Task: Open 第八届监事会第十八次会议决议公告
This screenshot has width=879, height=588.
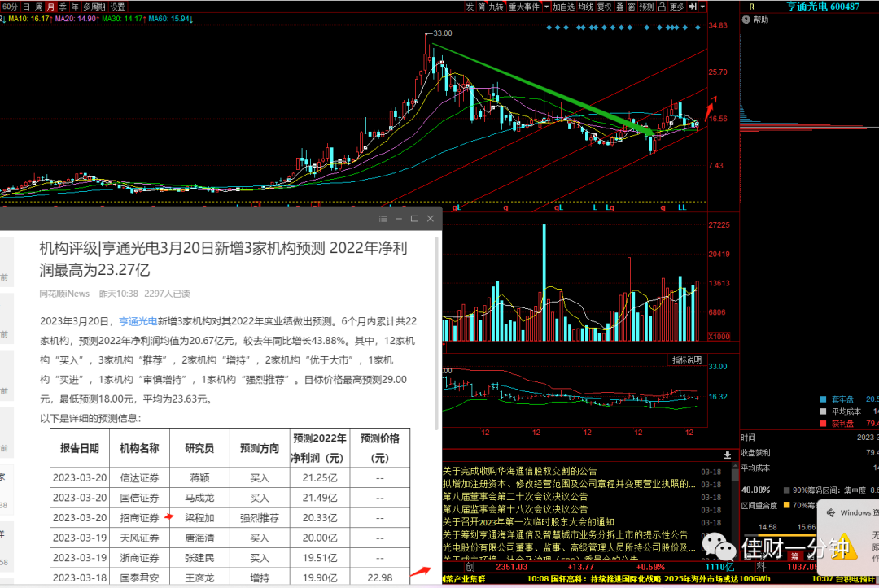Action: tap(515, 510)
